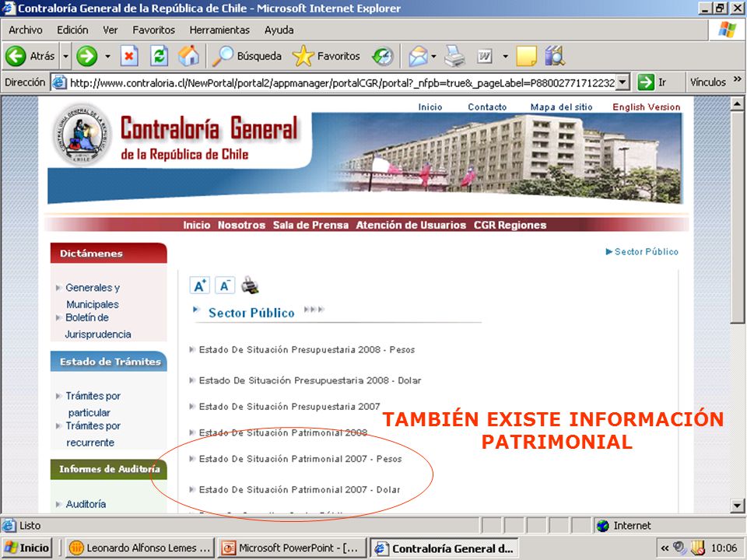Click the page scrollbar up arrow
The image size is (747, 560).
[737, 103]
